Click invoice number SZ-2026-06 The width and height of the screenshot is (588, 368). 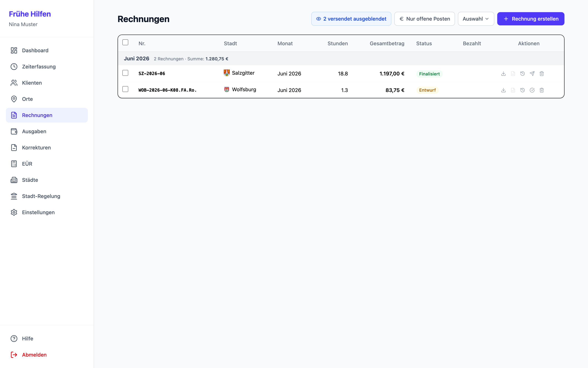pos(152,73)
